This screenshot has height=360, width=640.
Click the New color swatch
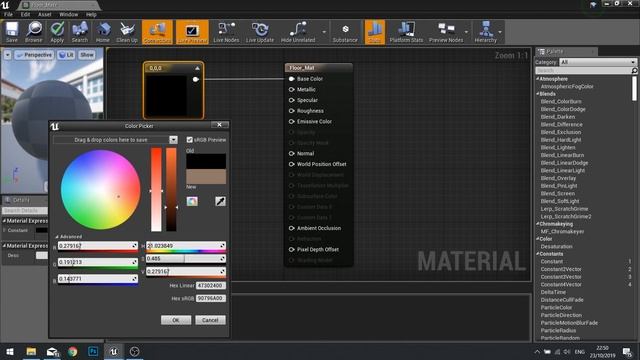pyautogui.click(x=206, y=177)
